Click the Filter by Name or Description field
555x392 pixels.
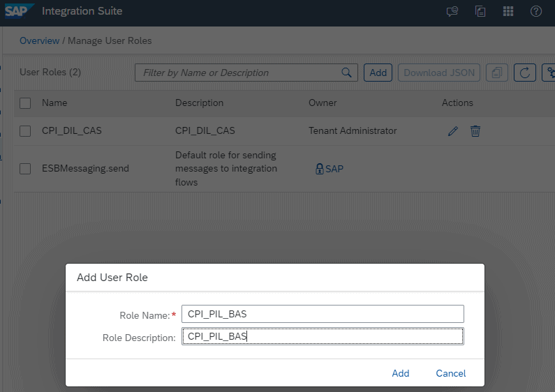[x=246, y=73]
